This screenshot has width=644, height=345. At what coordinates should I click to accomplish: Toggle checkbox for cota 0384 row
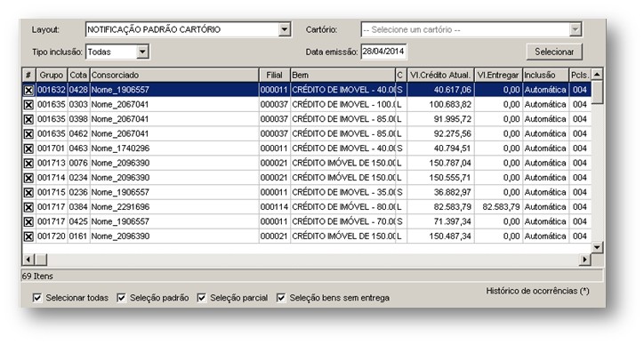28,207
